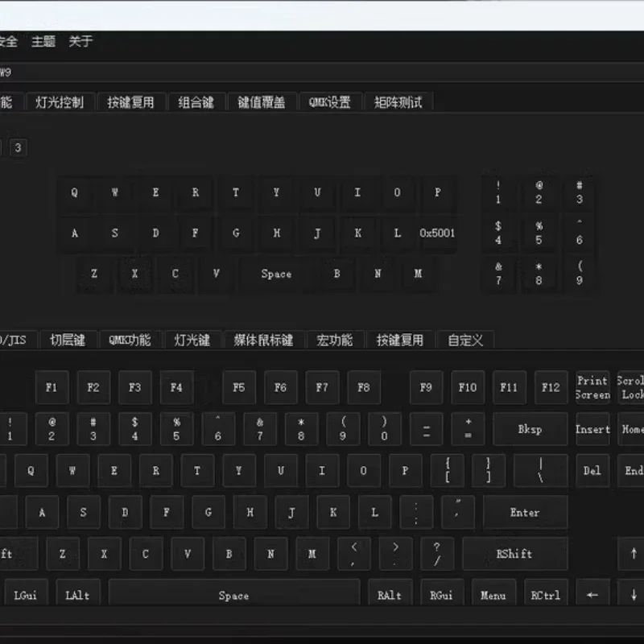Viewport: 644px width, 644px height.
Task: Show the 自定义 keycode tab
Action: click(x=465, y=340)
